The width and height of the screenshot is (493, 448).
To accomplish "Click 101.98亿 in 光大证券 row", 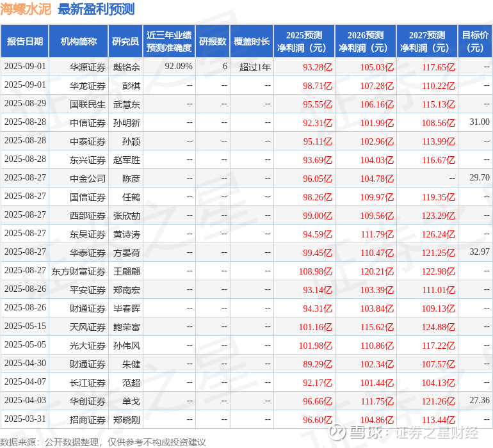I will (x=316, y=345).
